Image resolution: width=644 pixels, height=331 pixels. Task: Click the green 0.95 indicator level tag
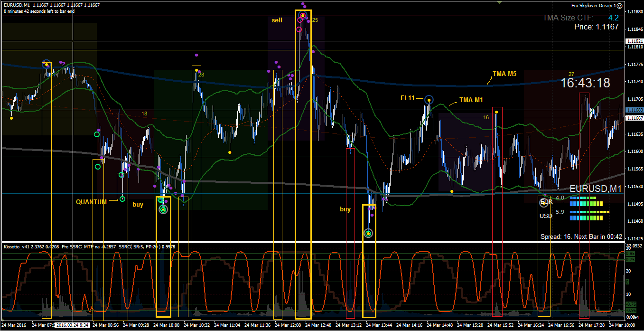(631, 254)
